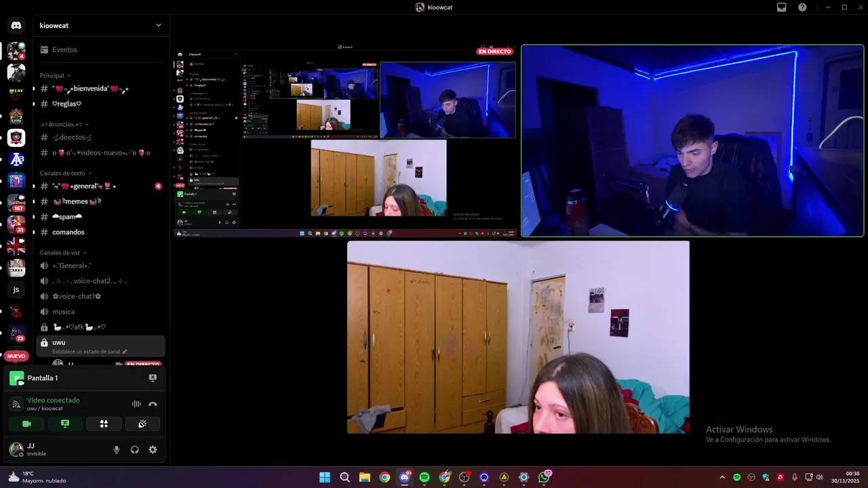Open the spam text channel
The width and height of the screenshot is (868, 488).
click(101, 217)
